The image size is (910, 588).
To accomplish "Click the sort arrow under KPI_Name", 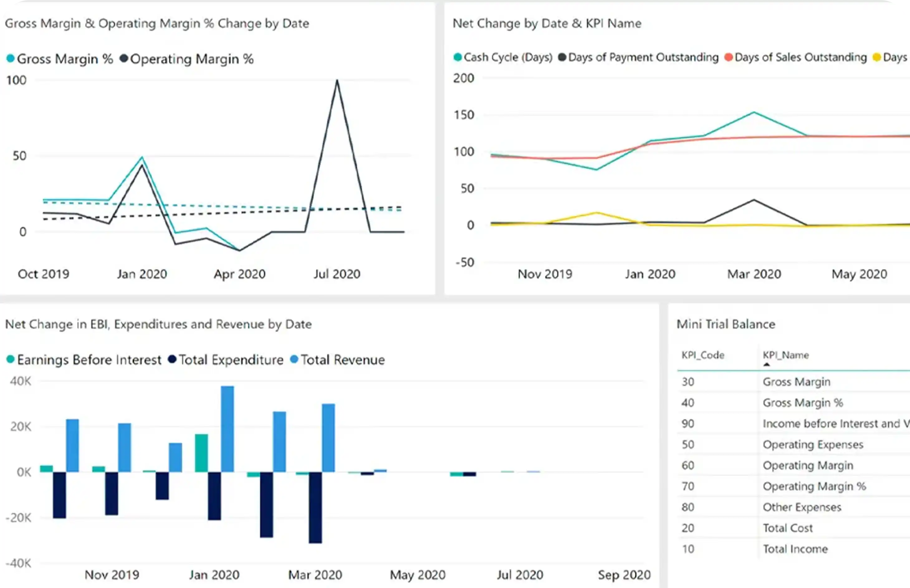I will (766, 364).
